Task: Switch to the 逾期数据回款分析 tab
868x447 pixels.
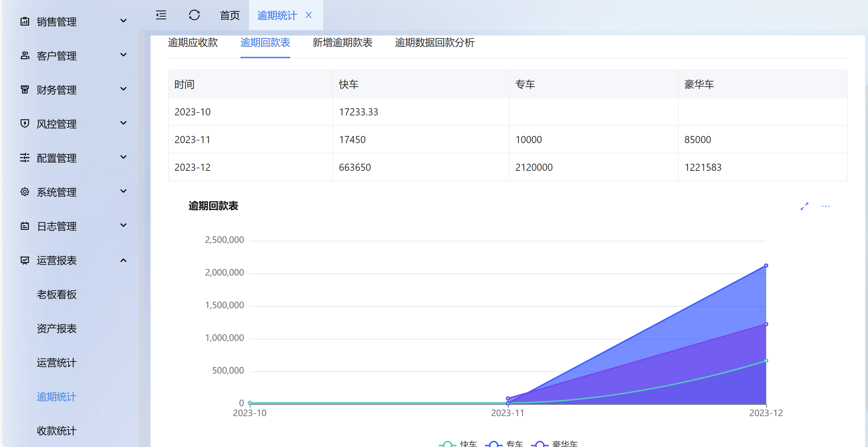Action: (x=435, y=43)
